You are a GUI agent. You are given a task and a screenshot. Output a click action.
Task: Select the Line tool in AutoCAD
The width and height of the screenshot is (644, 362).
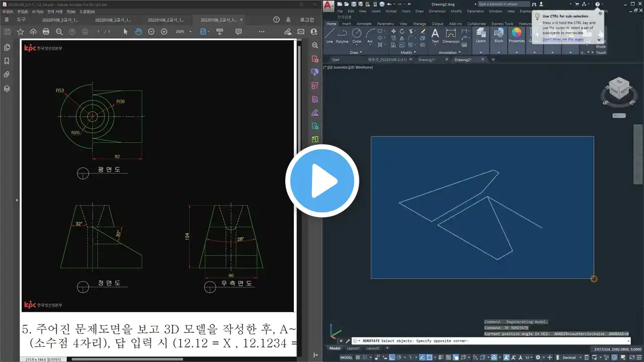coord(330,36)
